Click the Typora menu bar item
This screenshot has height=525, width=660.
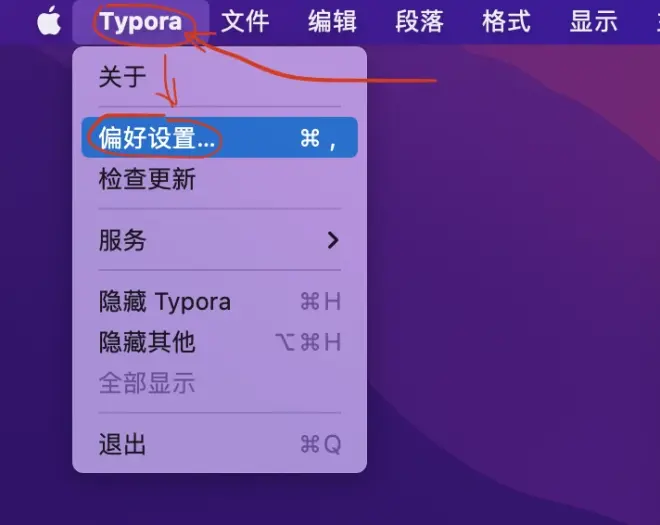[141, 21]
